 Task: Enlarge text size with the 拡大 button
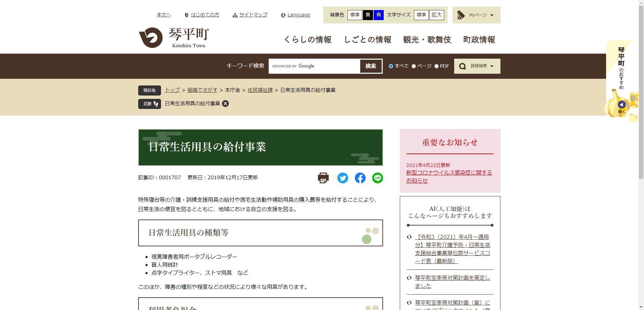coord(436,15)
